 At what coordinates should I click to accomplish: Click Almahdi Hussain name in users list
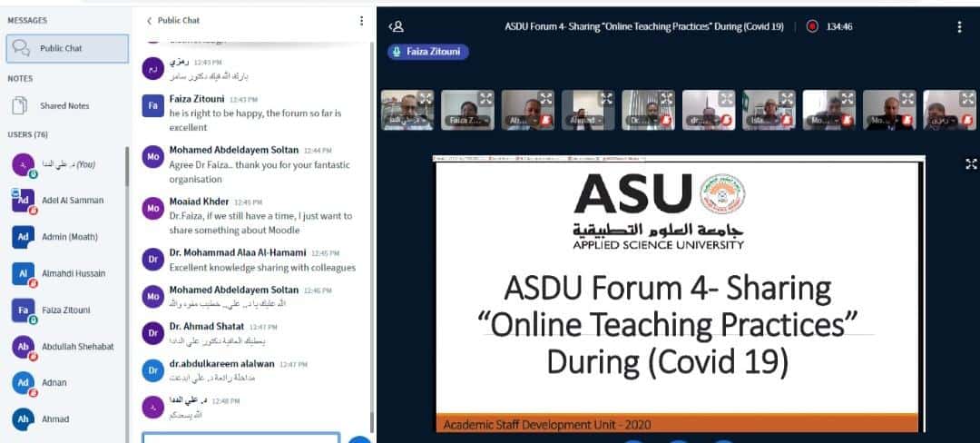coord(73,273)
